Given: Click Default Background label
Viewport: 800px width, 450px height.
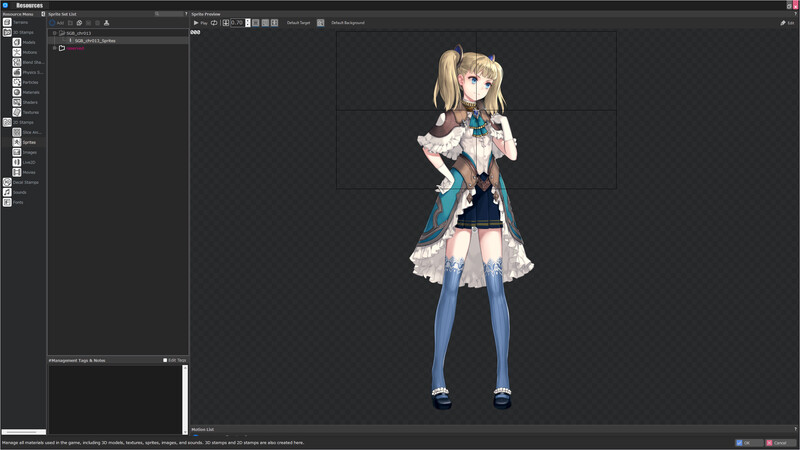Looking at the screenshot, I should [x=348, y=23].
